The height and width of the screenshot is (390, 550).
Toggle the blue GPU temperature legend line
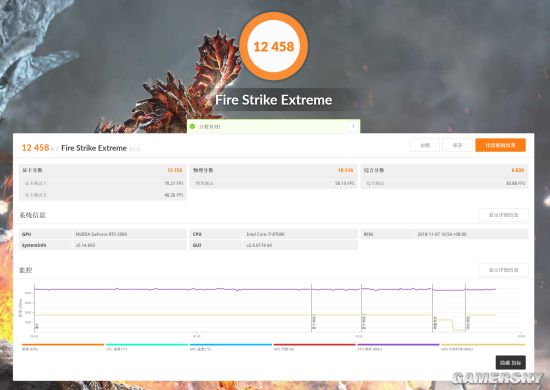pos(231,345)
